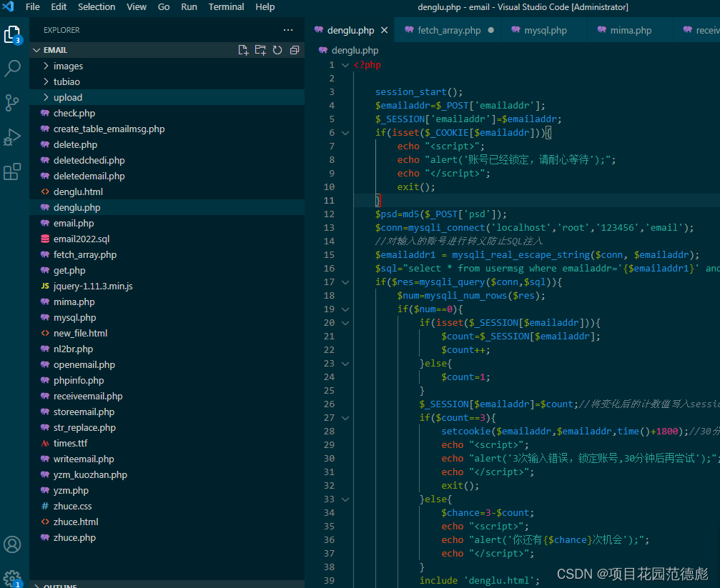This screenshot has height=588, width=720.
Task: Open new_file.html file
Action: pyautogui.click(x=167, y=333)
